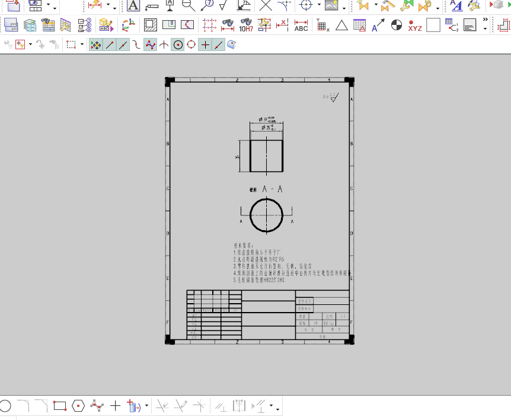This screenshot has height=420, width=511.
Task: Open the Feature Control Frame tool
Action: point(152,6)
